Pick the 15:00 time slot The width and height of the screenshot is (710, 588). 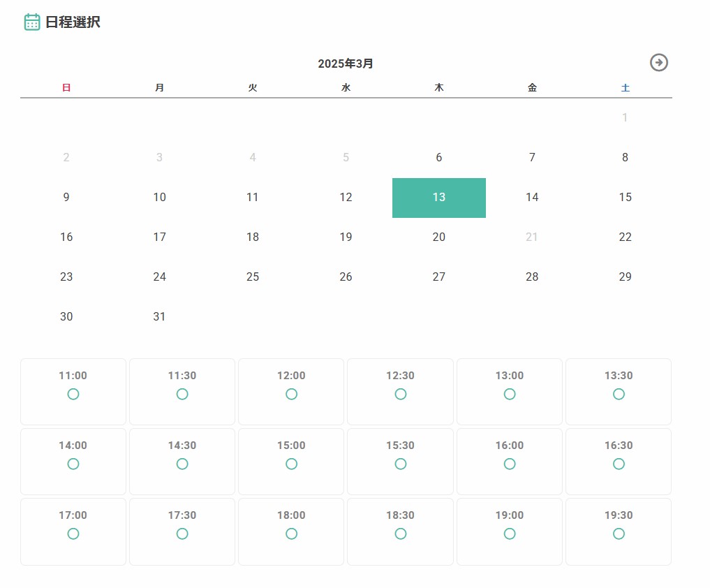(x=291, y=461)
